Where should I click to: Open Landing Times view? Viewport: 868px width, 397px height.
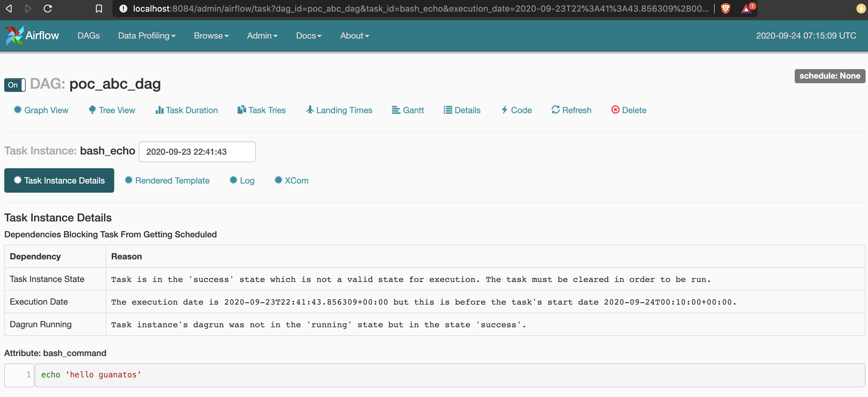click(x=339, y=110)
